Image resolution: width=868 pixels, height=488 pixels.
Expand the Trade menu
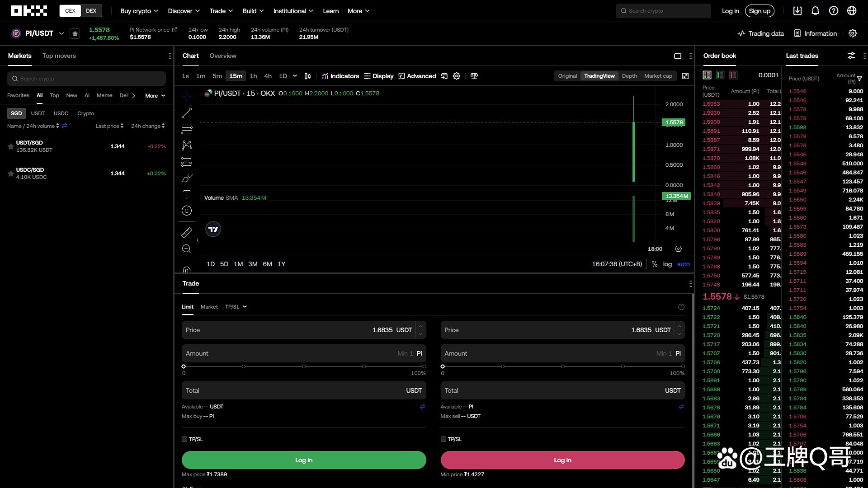point(221,11)
